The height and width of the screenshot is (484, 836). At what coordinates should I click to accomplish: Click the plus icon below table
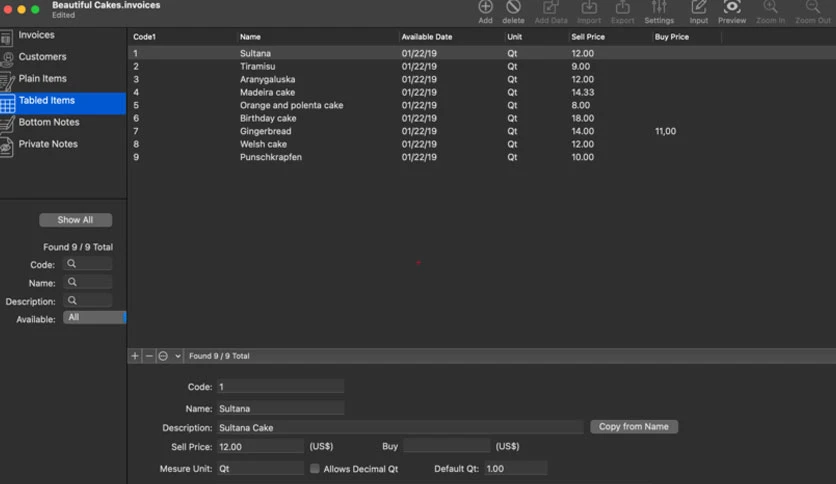coord(135,356)
